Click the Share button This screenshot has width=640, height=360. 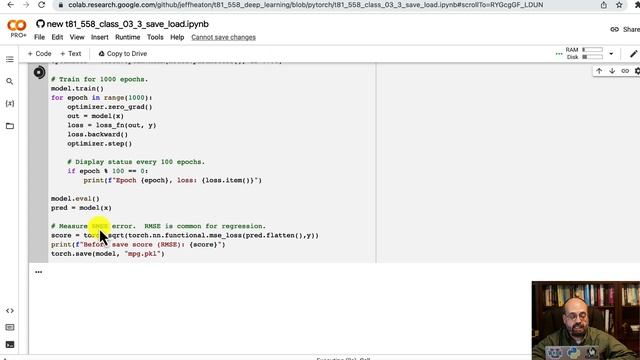(625, 29)
